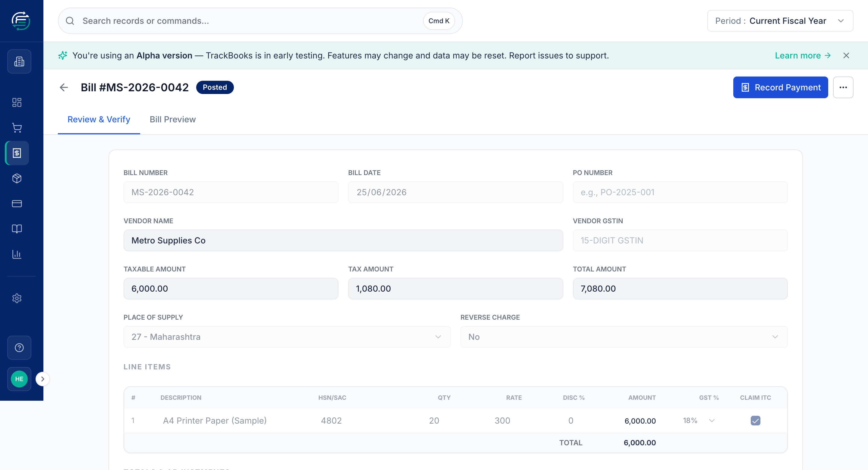Click the HE user avatar

point(19,379)
